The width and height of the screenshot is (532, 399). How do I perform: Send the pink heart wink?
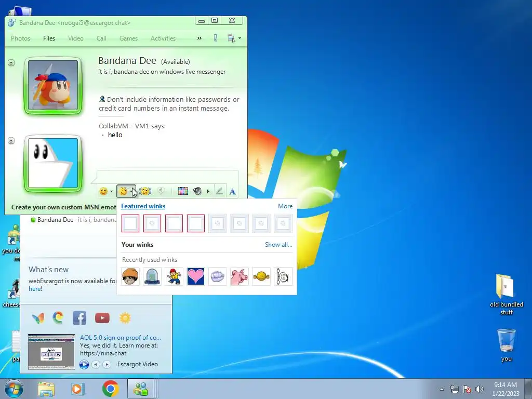[196, 276]
